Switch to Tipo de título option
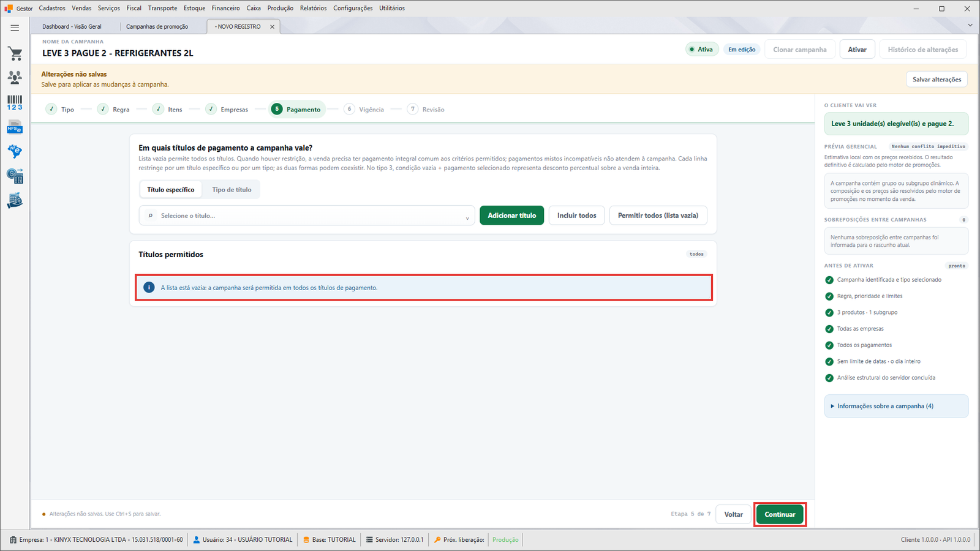The width and height of the screenshot is (980, 551). tap(232, 190)
